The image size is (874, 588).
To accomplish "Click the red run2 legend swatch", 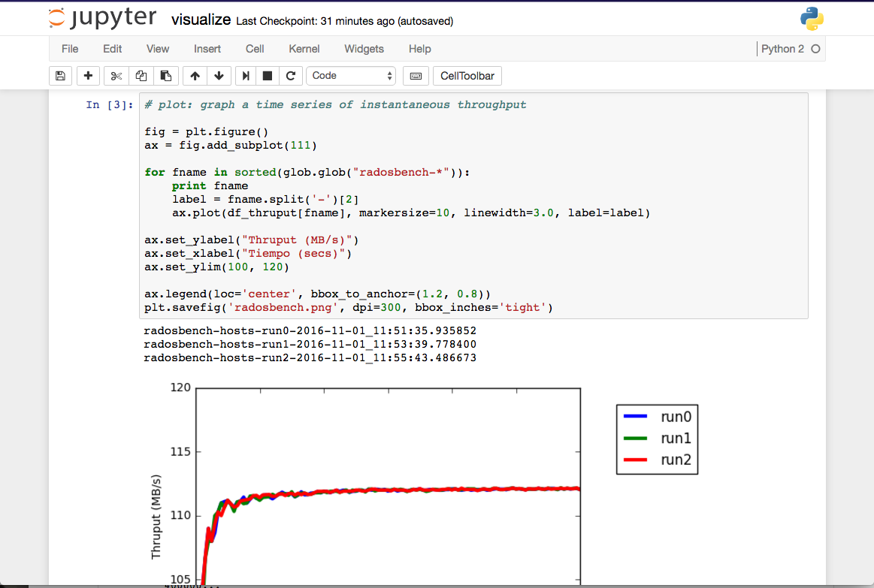I will [x=636, y=460].
